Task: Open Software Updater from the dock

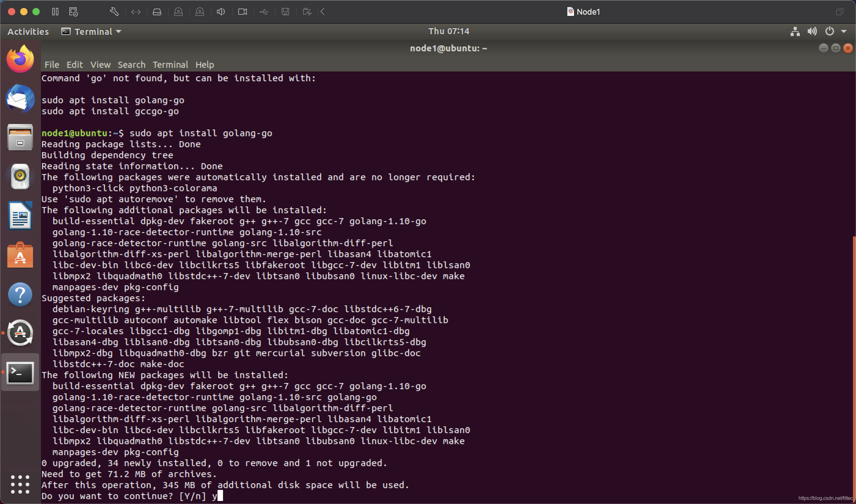Action: coord(20,333)
